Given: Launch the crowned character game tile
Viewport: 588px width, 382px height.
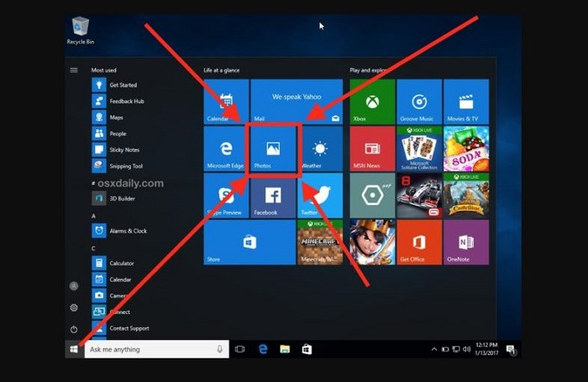Looking at the screenshot, I should point(372,242).
